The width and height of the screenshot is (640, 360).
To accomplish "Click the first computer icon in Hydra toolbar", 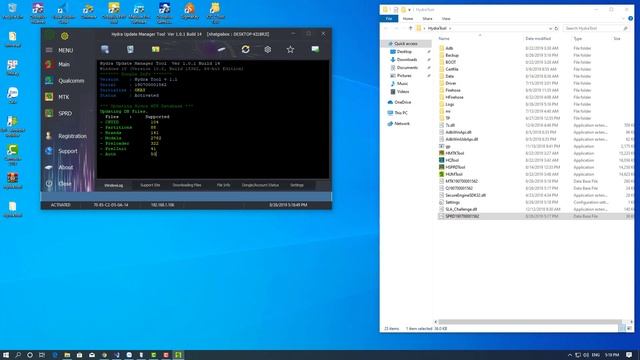I will click(105, 49).
